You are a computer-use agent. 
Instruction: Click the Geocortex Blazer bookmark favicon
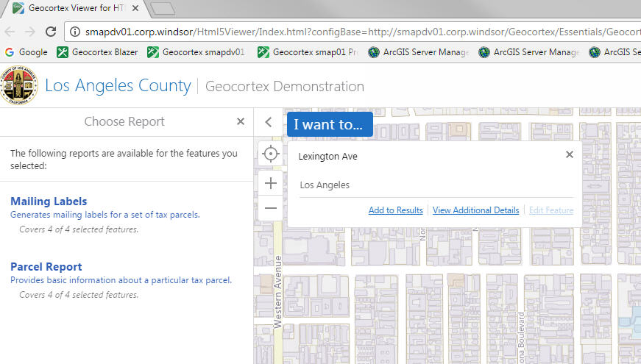coord(63,52)
